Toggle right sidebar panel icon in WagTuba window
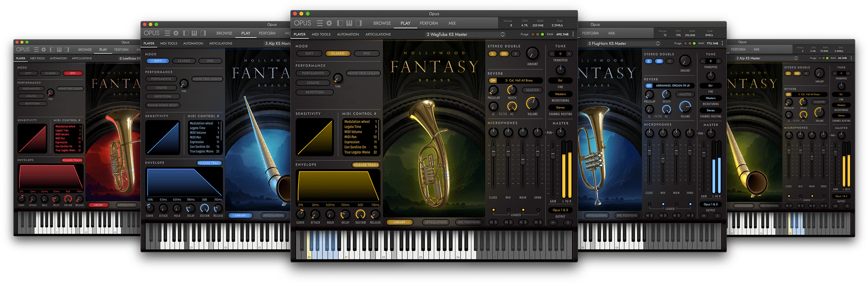 358,23
